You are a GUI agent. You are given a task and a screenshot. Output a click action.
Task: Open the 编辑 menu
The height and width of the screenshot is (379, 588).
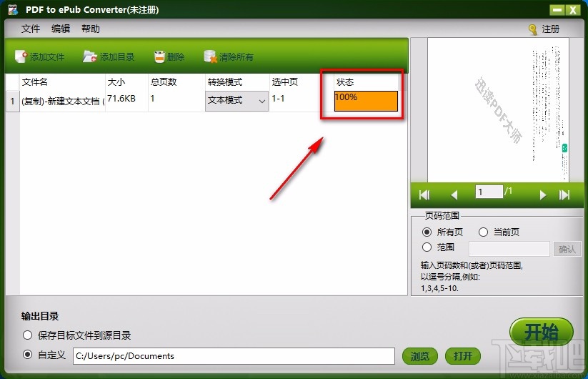[x=61, y=29]
